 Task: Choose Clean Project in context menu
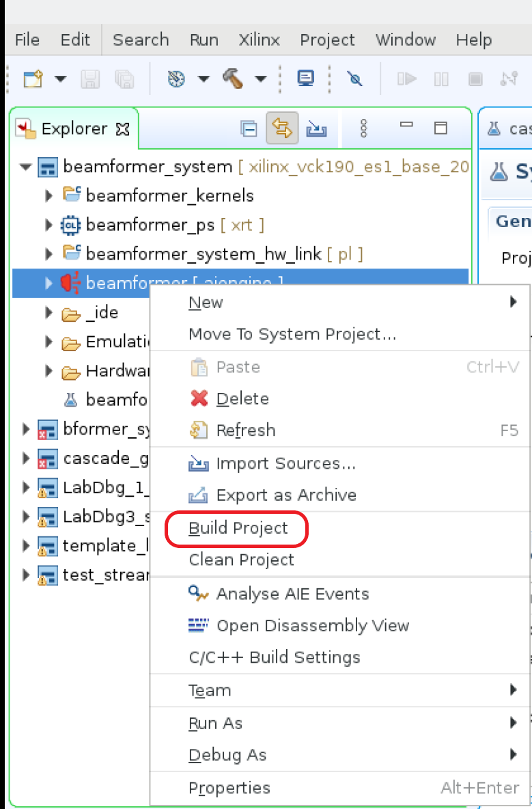pyautogui.click(x=241, y=560)
